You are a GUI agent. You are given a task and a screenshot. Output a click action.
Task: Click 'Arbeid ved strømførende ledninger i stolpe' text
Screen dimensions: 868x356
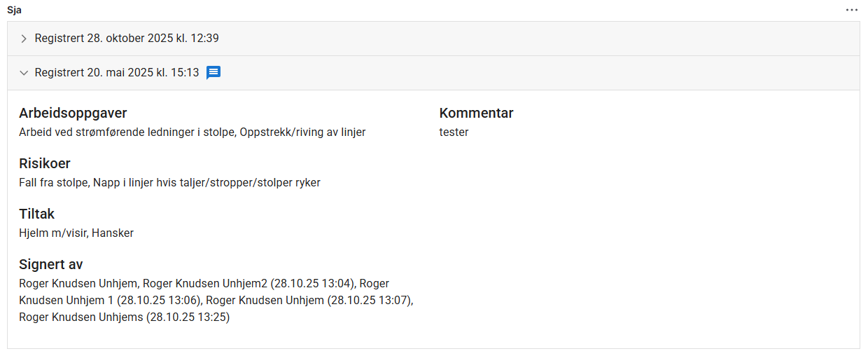126,132
